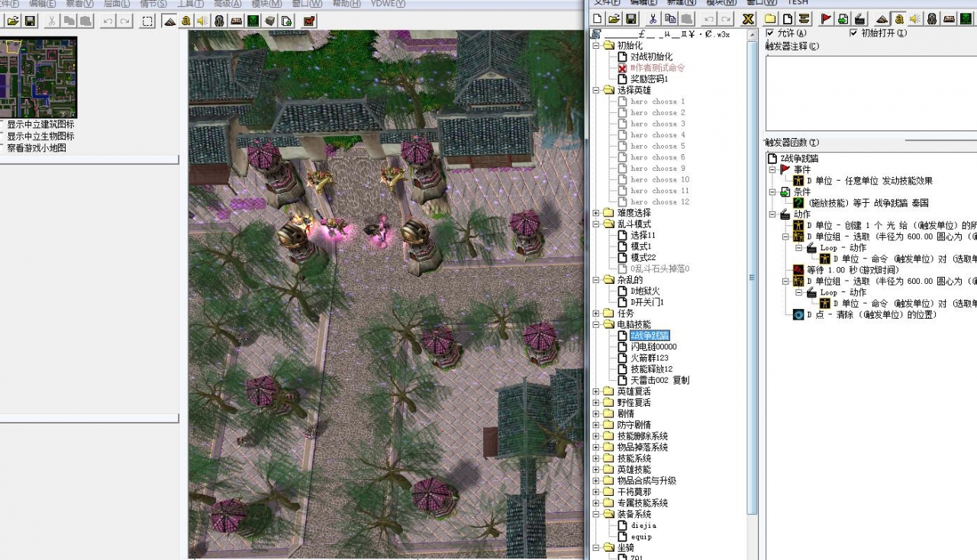Select the 奖励密码1 trigger
The width and height of the screenshot is (977, 560).
click(x=649, y=79)
